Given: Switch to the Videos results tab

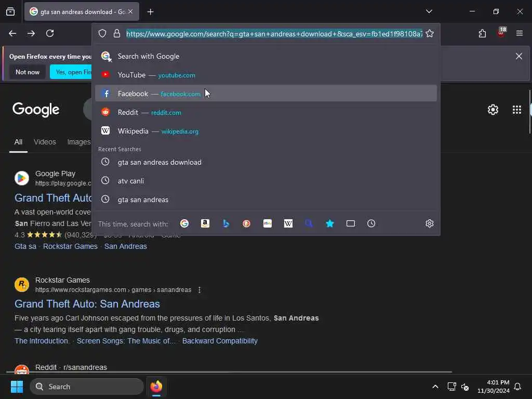Looking at the screenshot, I should point(45,142).
